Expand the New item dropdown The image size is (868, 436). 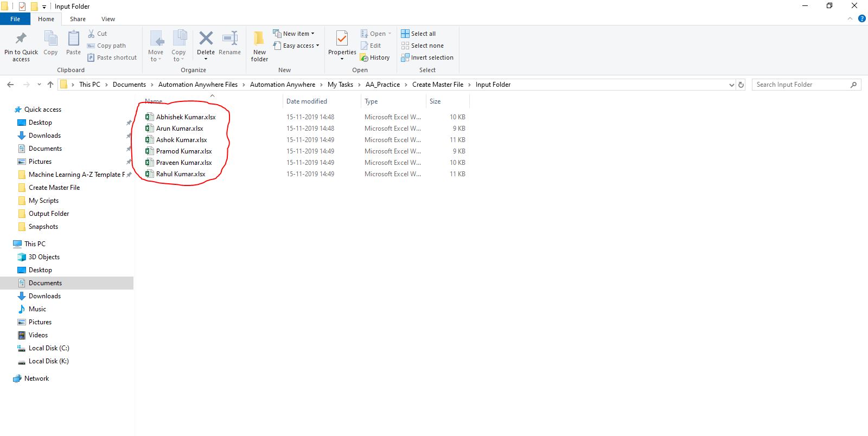(293, 34)
